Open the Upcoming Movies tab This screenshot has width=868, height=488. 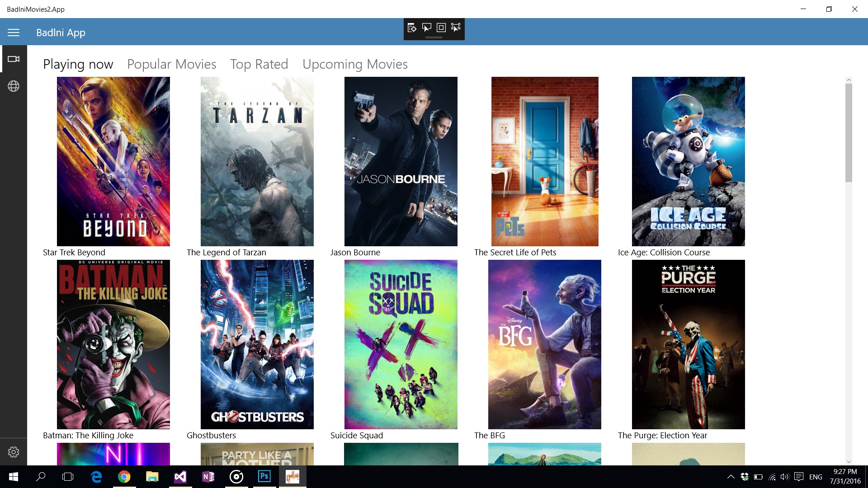click(355, 64)
